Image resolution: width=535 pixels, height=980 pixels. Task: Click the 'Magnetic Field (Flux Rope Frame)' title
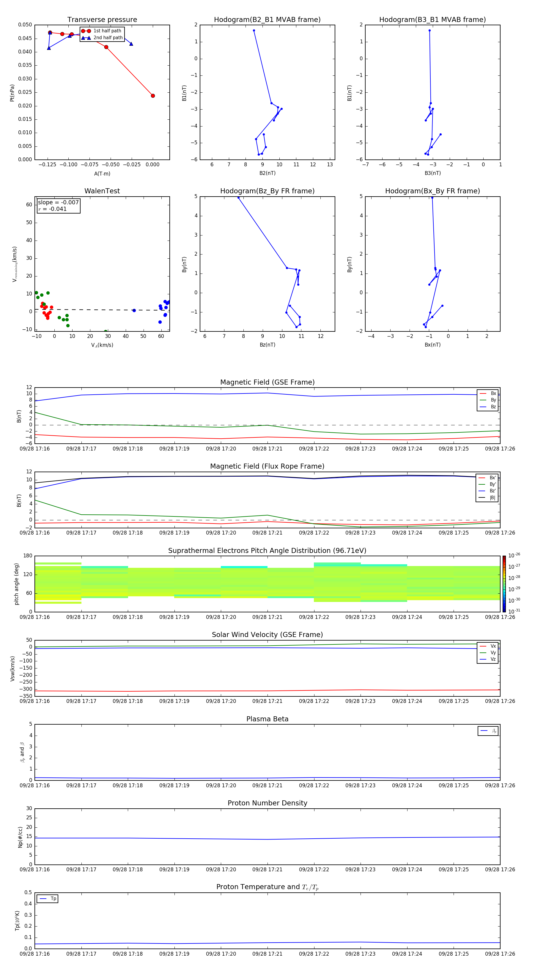click(267, 467)
